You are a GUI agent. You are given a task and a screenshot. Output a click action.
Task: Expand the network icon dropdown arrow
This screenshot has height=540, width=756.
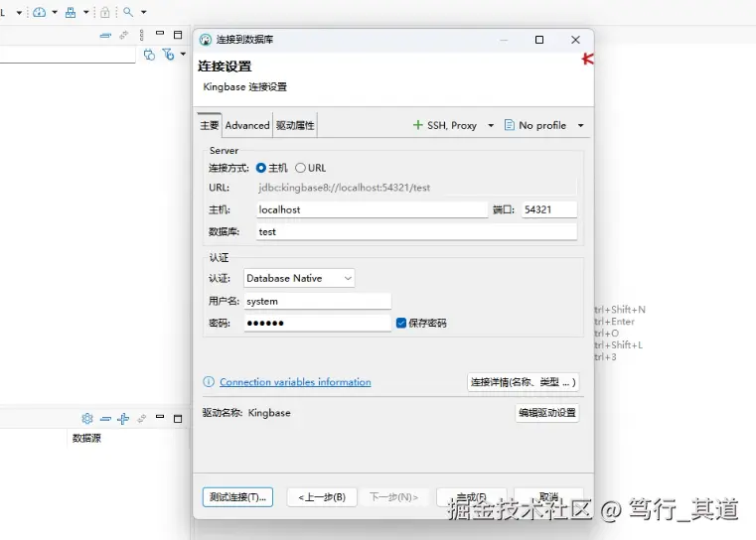point(85,12)
